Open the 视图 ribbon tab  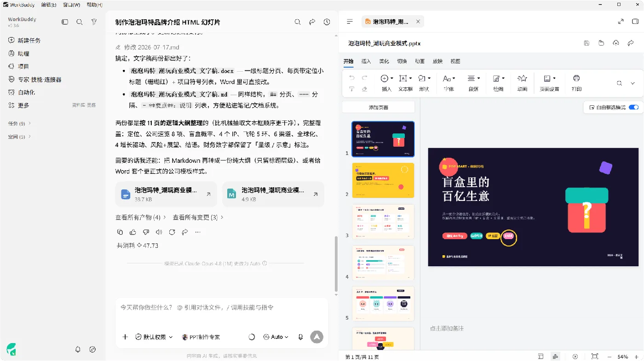pos(455,61)
